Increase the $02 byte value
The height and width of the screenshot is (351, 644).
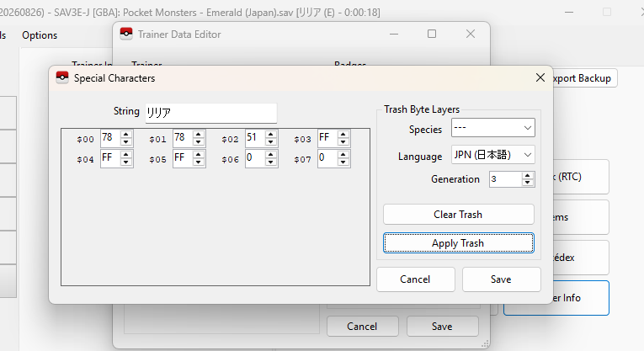tap(271, 134)
